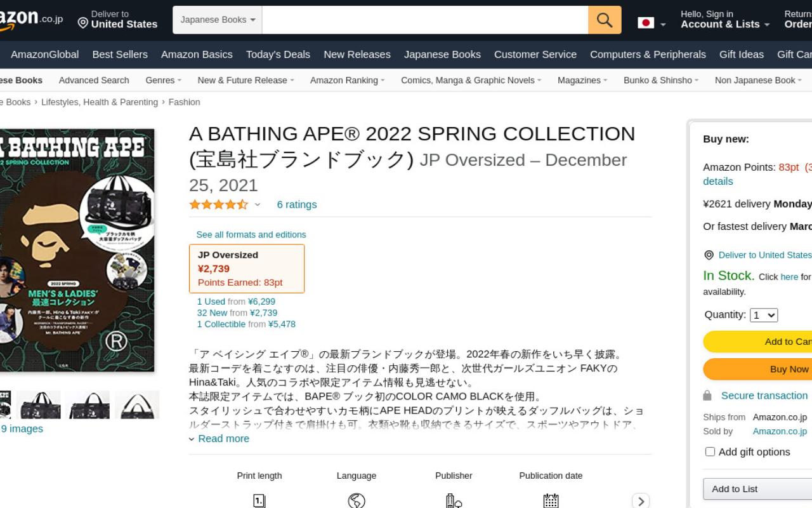This screenshot has width=812, height=508.
Task: Select the JP Oversized format box
Action: pos(247,269)
